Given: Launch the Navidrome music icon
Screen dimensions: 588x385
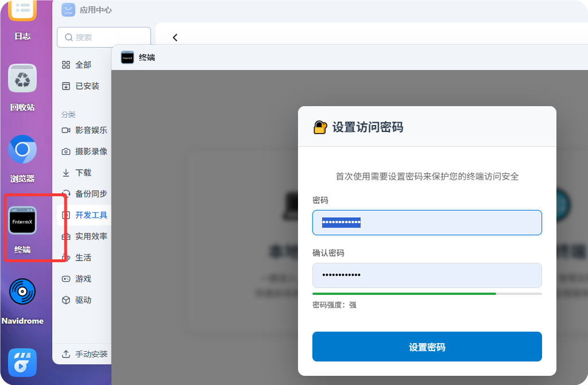Looking at the screenshot, I should click(x=22, y=292).
